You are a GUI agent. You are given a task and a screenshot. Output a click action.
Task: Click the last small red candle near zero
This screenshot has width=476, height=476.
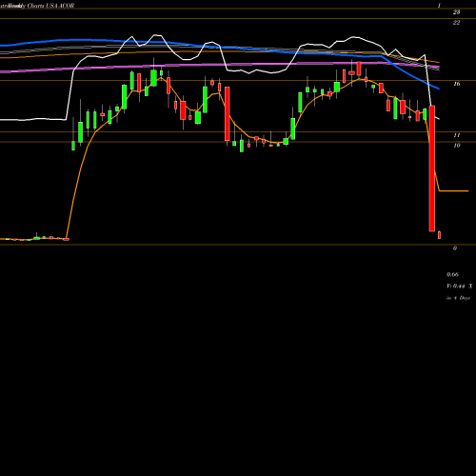[x=440, y=235]
